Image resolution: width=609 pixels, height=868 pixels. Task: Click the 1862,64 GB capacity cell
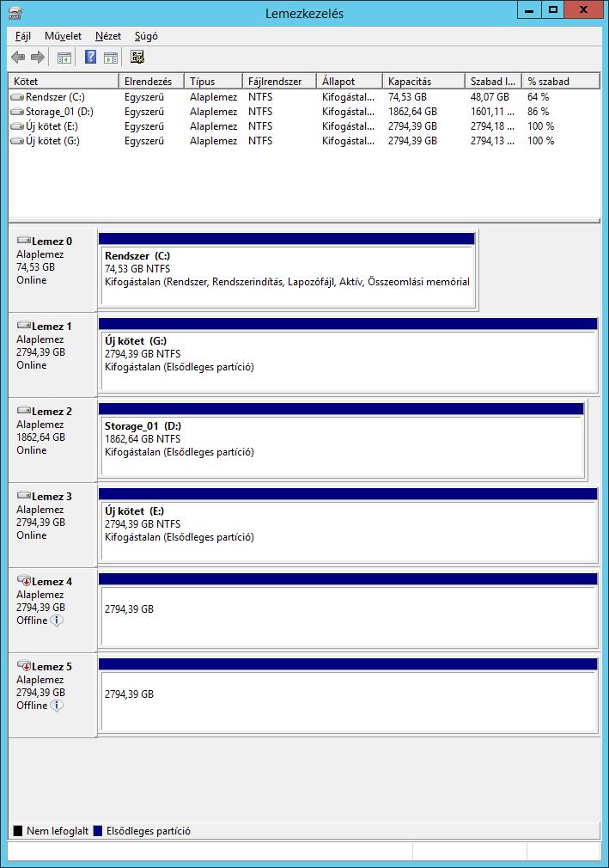coord(412,112)
